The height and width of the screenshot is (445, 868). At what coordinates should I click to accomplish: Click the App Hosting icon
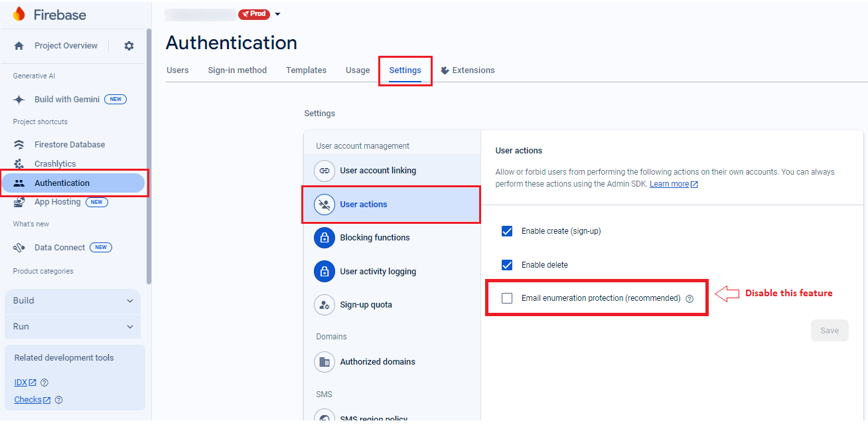coord(19,202)
